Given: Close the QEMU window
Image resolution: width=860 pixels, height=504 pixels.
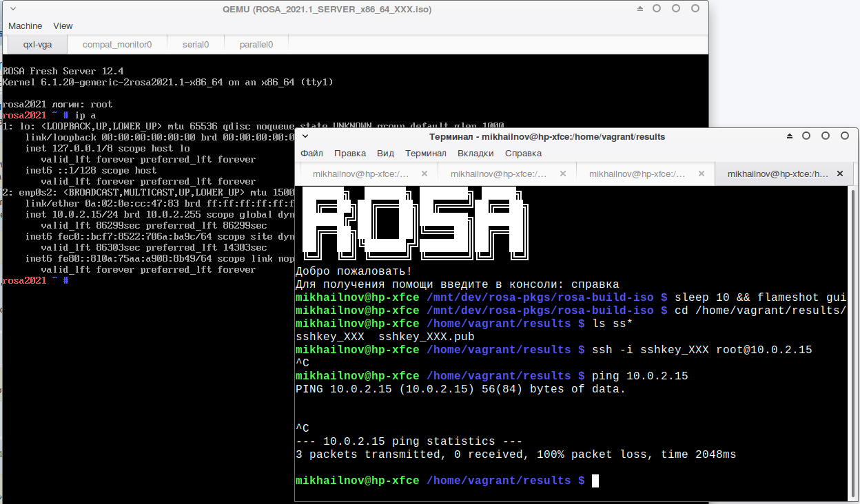Looking at the screenshot, I should pos(695,9).
